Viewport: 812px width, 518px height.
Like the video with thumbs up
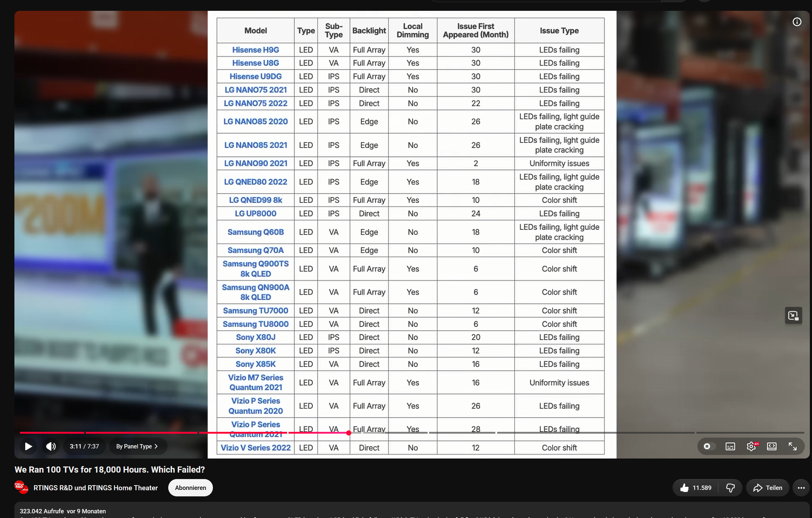tap(695, 488)
